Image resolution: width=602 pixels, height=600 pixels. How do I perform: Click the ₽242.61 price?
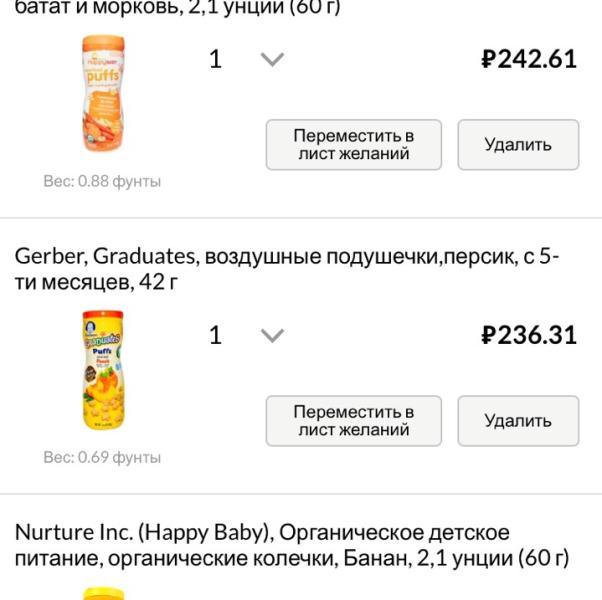[x=529, y=59]
